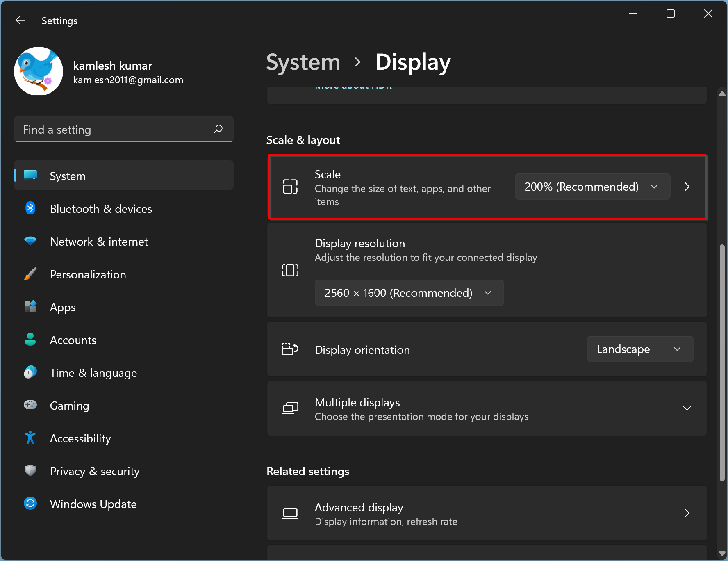
Task: Click Time & language label
Action: [x=93, y=373]
